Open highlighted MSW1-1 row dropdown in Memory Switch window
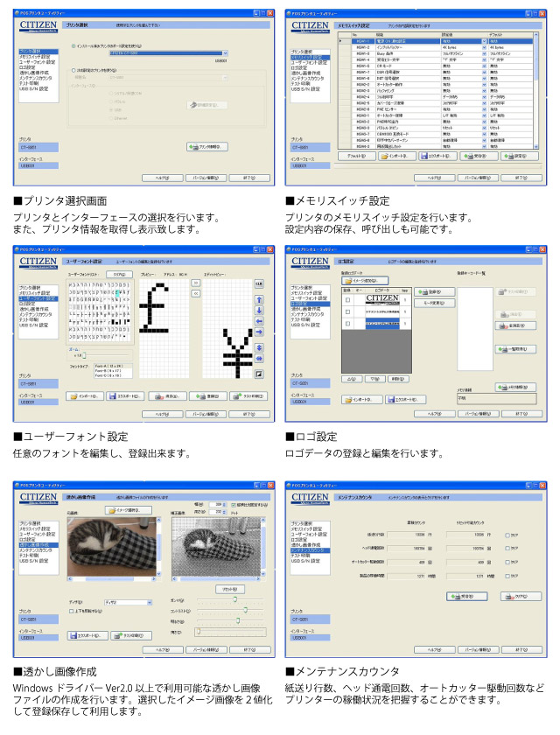 click(484, 41)
